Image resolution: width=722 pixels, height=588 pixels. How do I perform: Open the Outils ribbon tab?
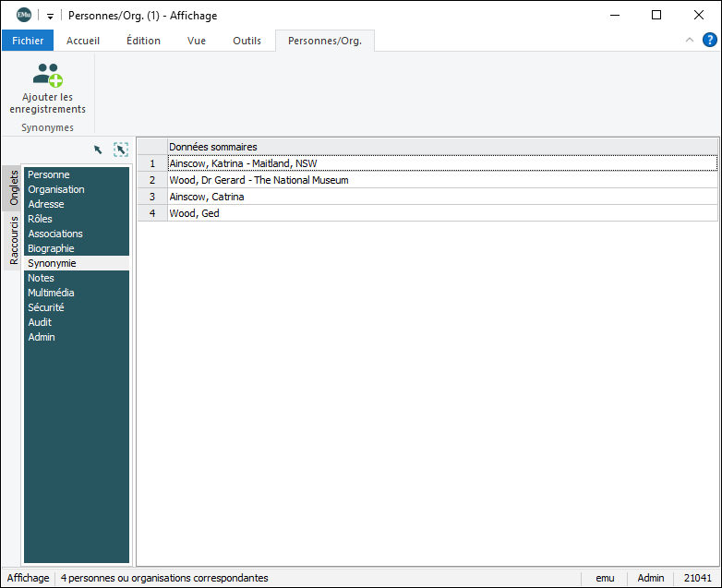tap(247, 41)
